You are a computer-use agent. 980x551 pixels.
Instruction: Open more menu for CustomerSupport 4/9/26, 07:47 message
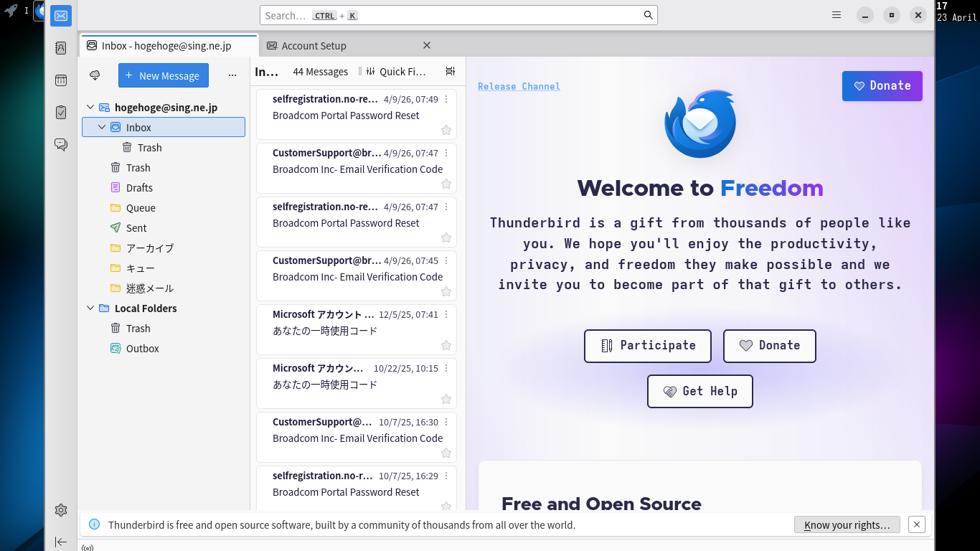click(x=446, y=153)
